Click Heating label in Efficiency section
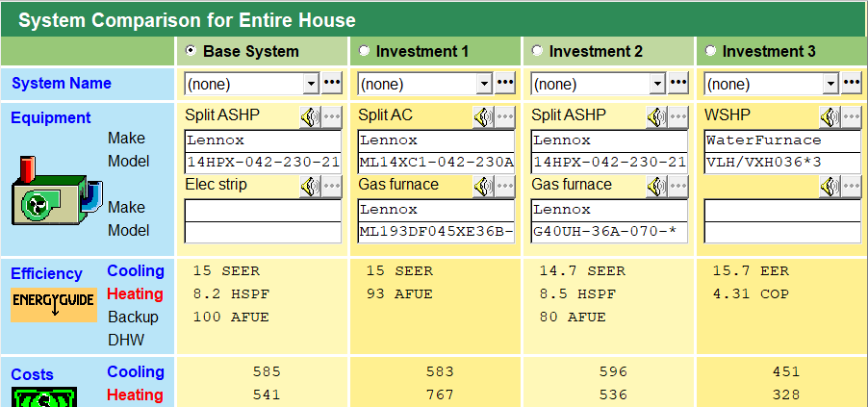The height and width of the screenshot is (407, 868). (x=135, y=293)
